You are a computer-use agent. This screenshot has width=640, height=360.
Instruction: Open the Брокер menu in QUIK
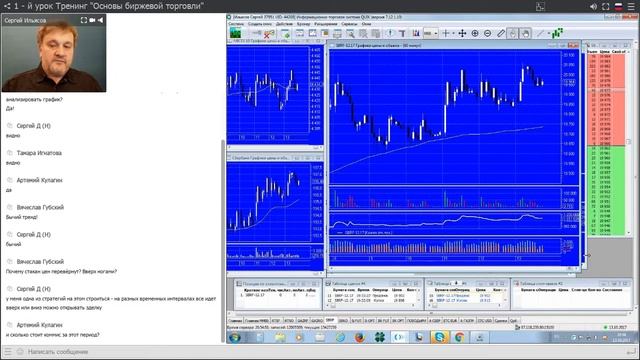[303, 24]
